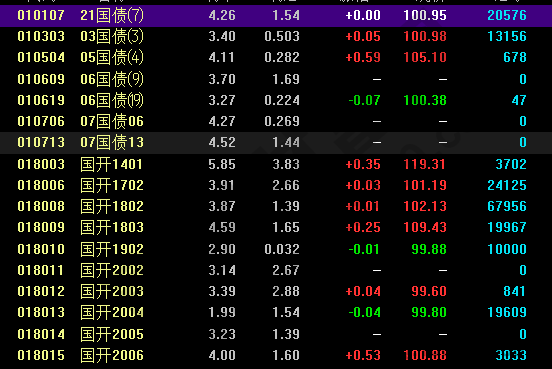Screen dimensions: 552x369
Task: Select code 010619 row
Action: pos(276,100)
